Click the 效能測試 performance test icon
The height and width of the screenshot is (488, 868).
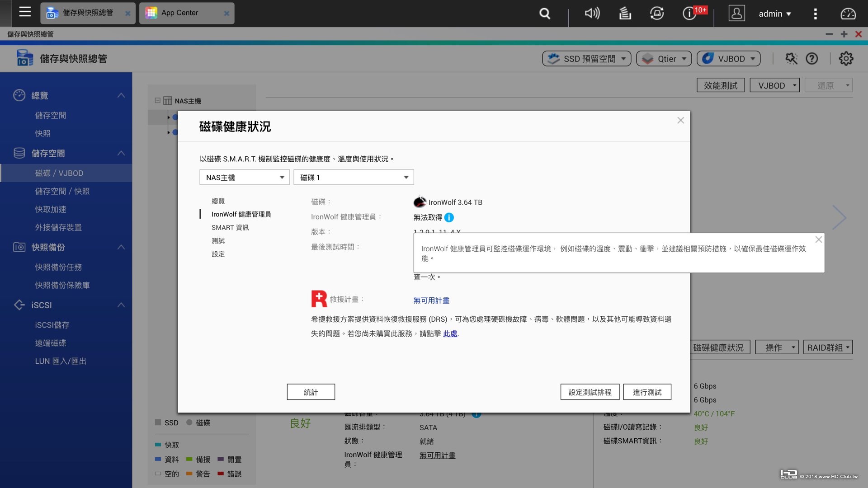720,84
